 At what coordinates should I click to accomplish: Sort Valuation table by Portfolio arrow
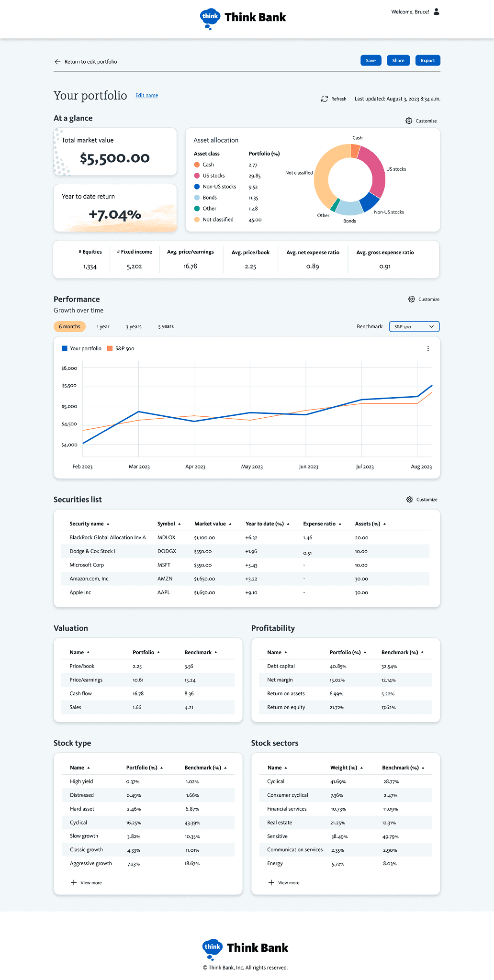click(158, 653)
